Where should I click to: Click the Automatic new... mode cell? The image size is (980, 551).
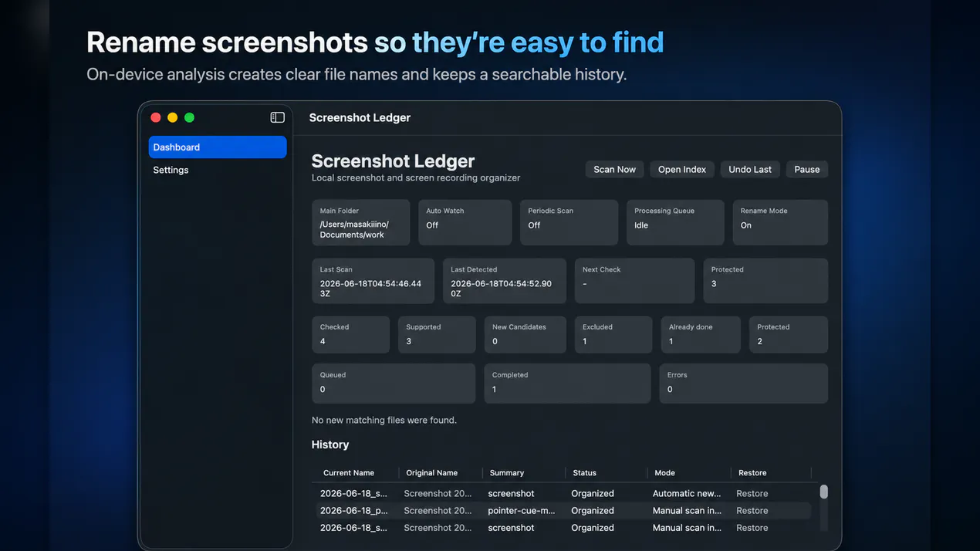coord(687,494)
